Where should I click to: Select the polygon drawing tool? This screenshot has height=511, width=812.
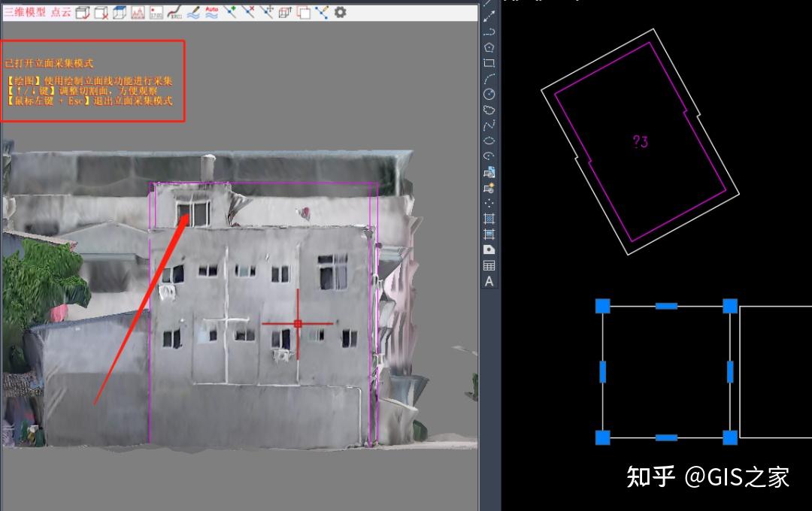coord(489,49)
